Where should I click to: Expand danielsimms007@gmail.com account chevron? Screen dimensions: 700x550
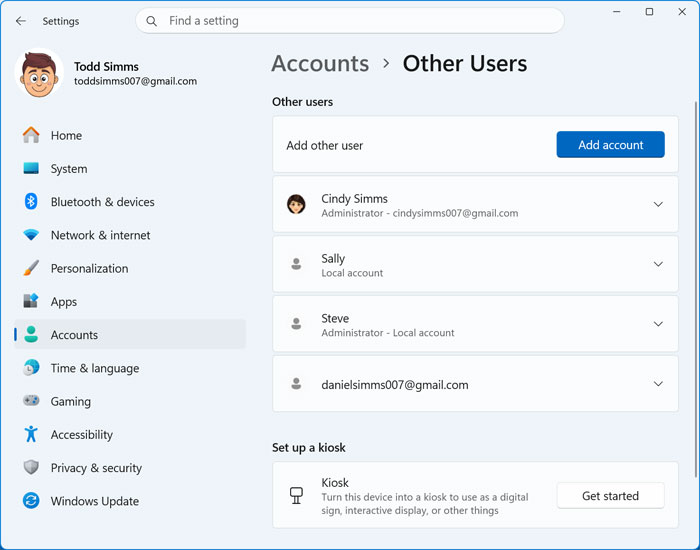point(658,384)
